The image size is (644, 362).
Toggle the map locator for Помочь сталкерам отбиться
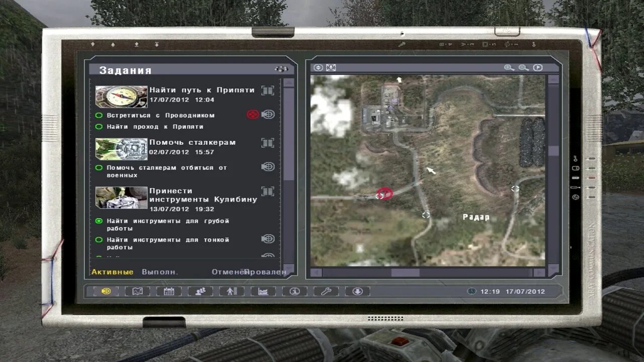[x=268, y=166]
